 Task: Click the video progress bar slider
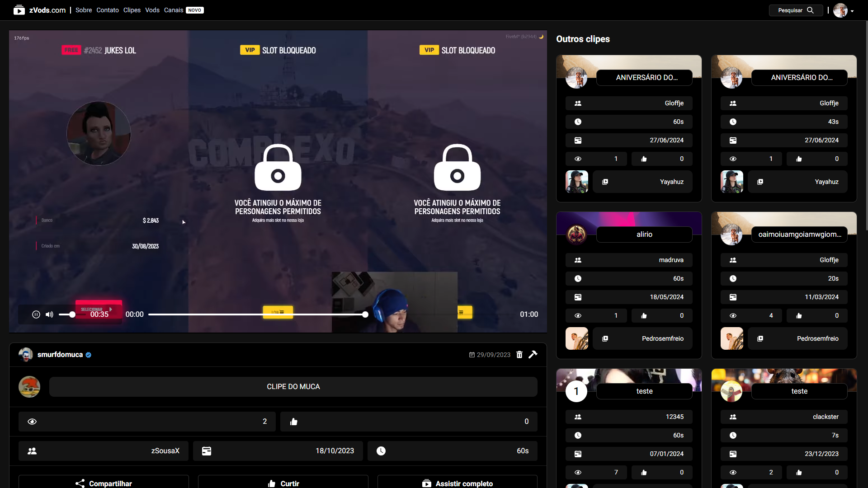(257, 314)
